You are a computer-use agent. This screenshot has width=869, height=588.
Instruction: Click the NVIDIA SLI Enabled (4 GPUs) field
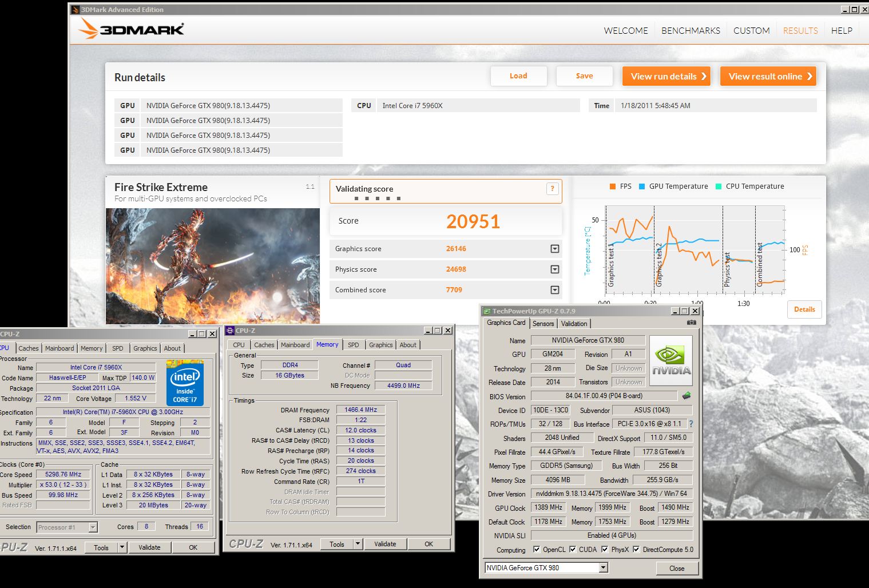point(612,535)
